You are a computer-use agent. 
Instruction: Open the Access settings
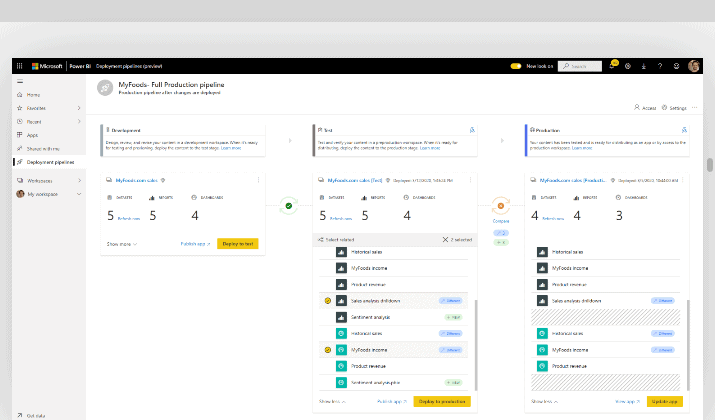645,108
